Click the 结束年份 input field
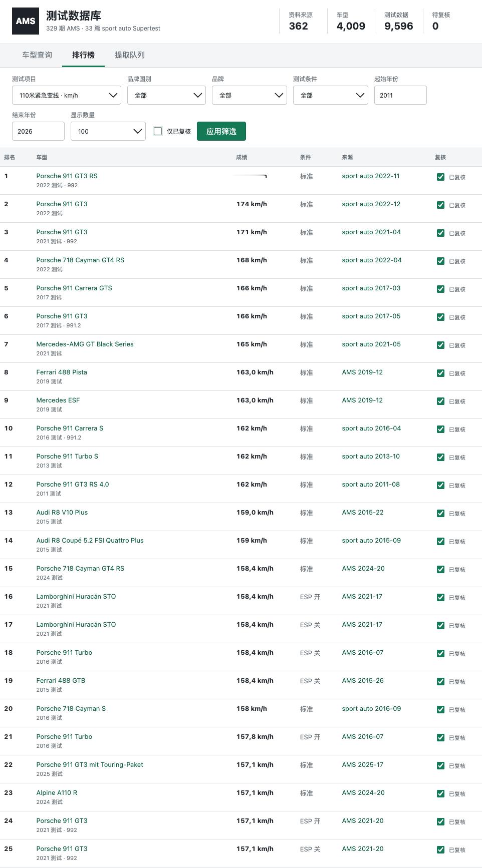The height and width of the screenshot is (868, 482). click(38, 131)
